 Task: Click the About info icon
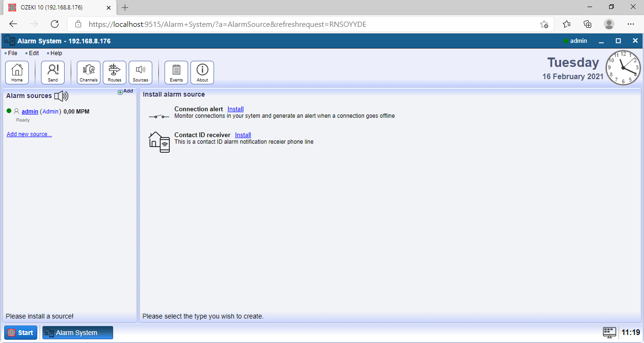click(x=202, y=73)
